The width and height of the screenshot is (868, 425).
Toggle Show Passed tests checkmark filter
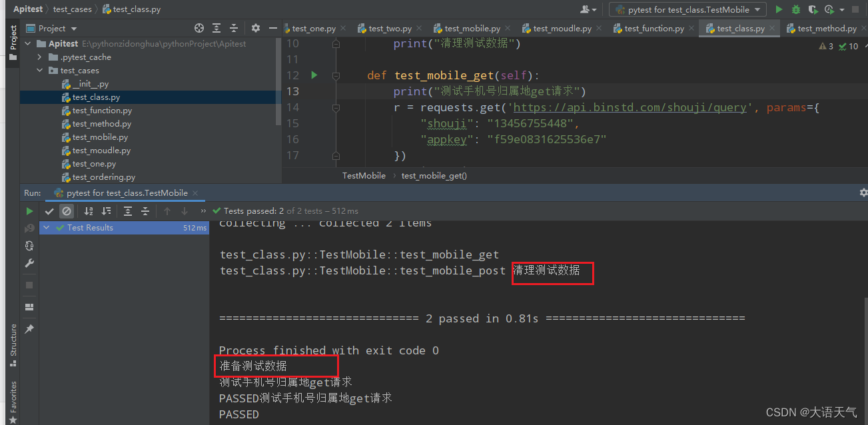(x=49, y=211)
